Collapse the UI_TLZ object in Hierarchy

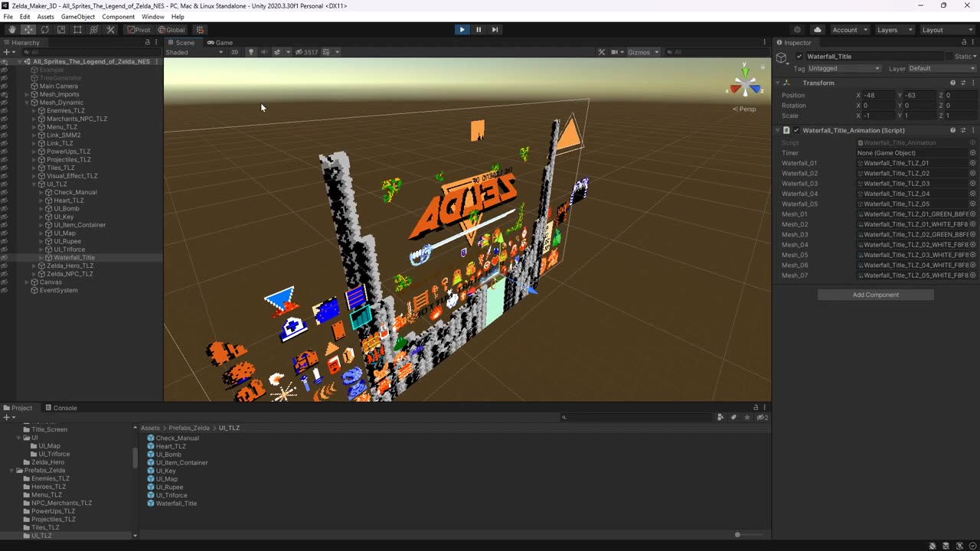34,184
